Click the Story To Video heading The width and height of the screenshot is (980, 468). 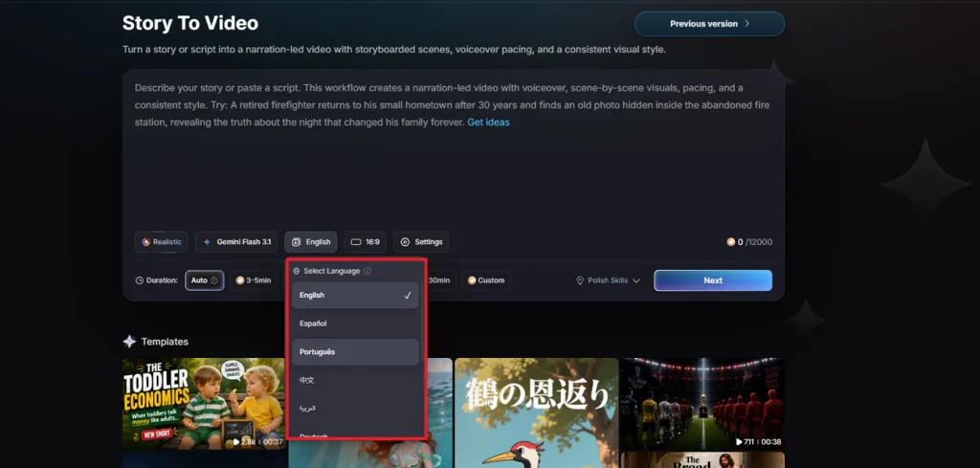coord(190,23)
